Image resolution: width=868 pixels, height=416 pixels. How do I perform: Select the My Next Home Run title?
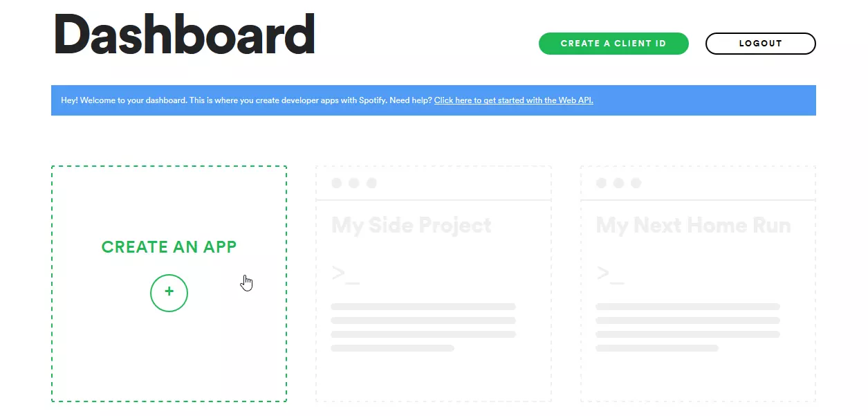pyautogui.click(x=693, y=225)
